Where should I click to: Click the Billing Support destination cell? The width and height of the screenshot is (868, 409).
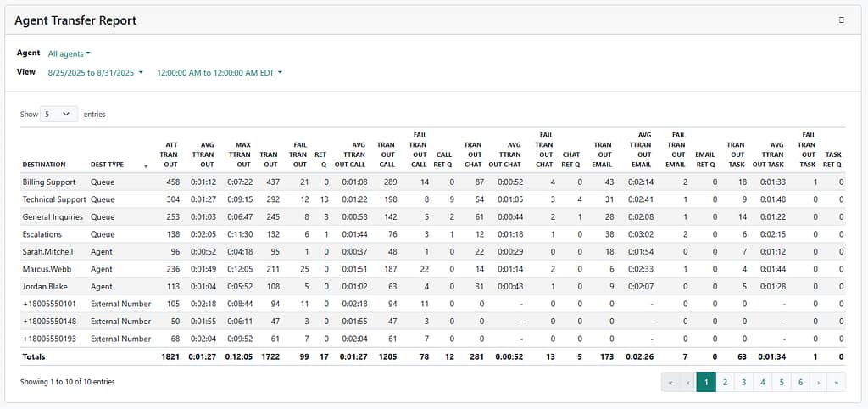tap(48, 182)
